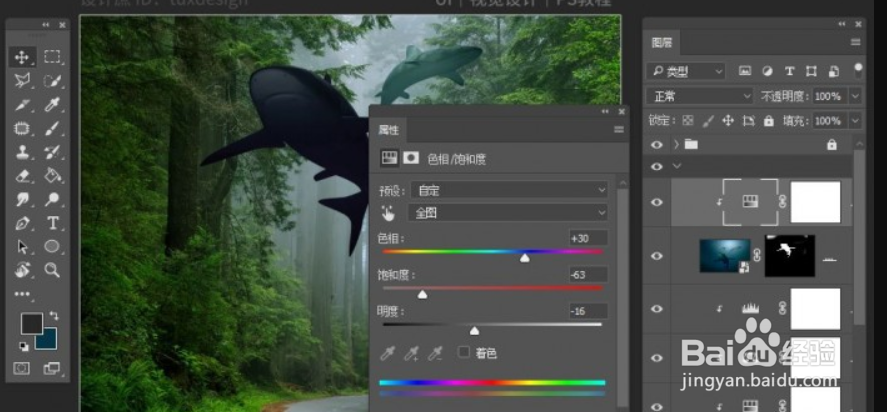Open the 预设 preset 自定 dropdown
887x412 pixels.
(509, 191)
